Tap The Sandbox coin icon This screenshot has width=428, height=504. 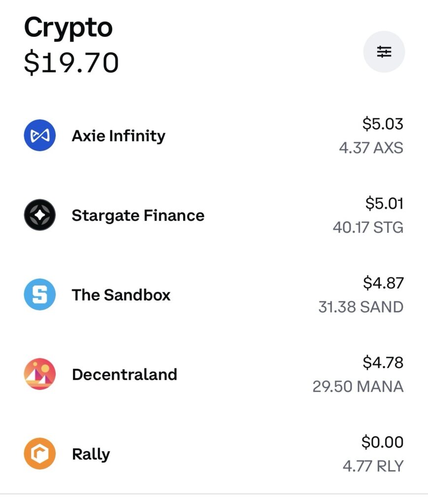point(40,295)
